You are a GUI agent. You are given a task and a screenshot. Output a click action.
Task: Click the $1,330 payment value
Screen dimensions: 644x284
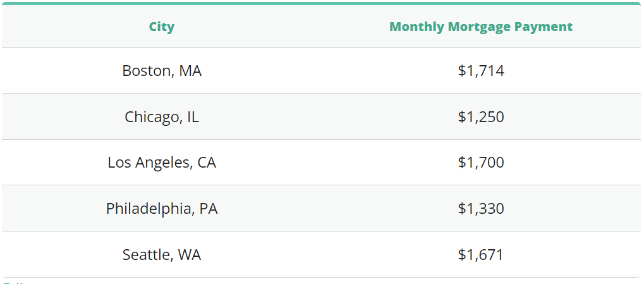pos(481,209)
